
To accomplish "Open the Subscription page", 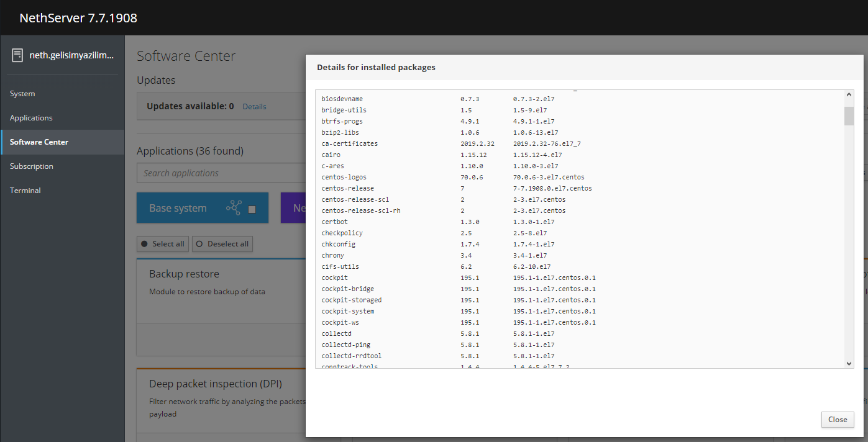I will [x=32, y=166].
